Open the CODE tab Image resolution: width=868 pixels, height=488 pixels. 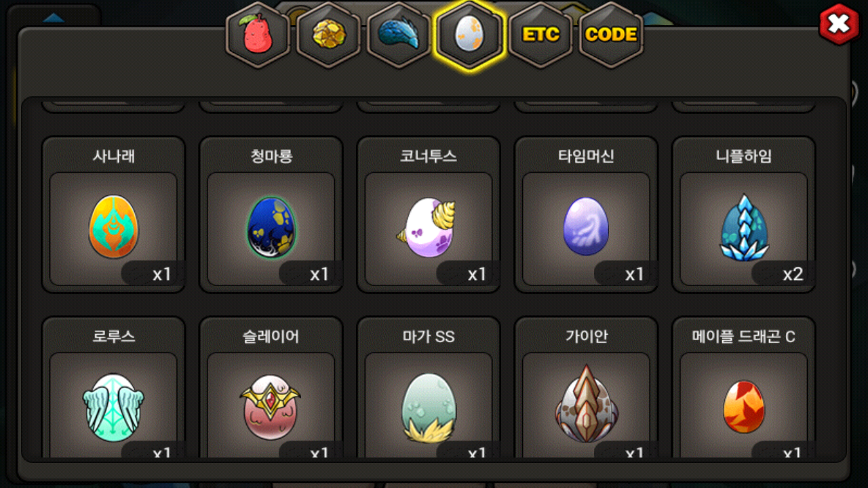tap(611, 35)
